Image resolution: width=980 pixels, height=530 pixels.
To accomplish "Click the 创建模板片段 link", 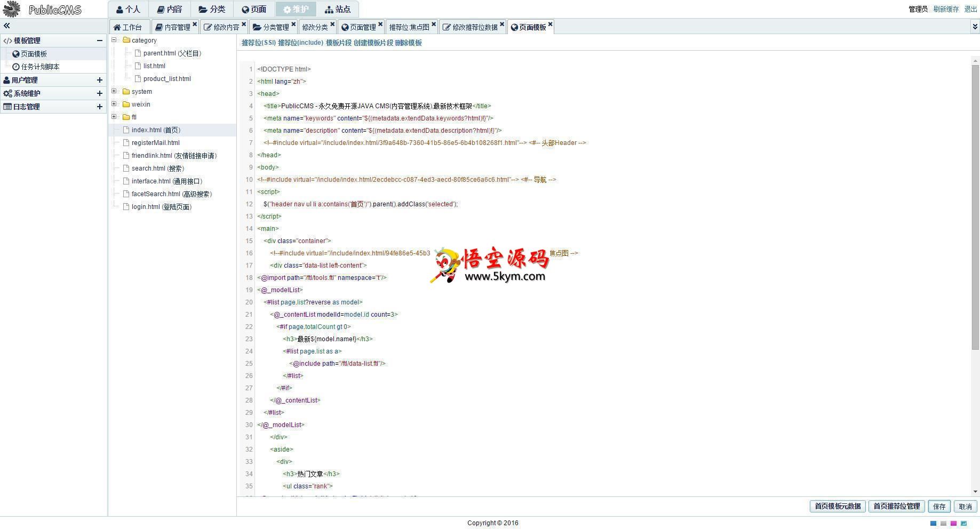I will pos(373,43).
